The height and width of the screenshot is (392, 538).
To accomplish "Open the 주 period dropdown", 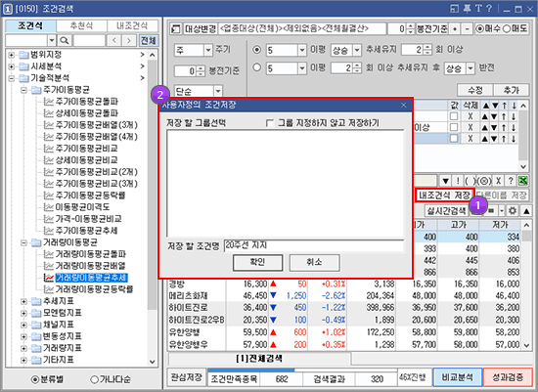I will (208, 50).
